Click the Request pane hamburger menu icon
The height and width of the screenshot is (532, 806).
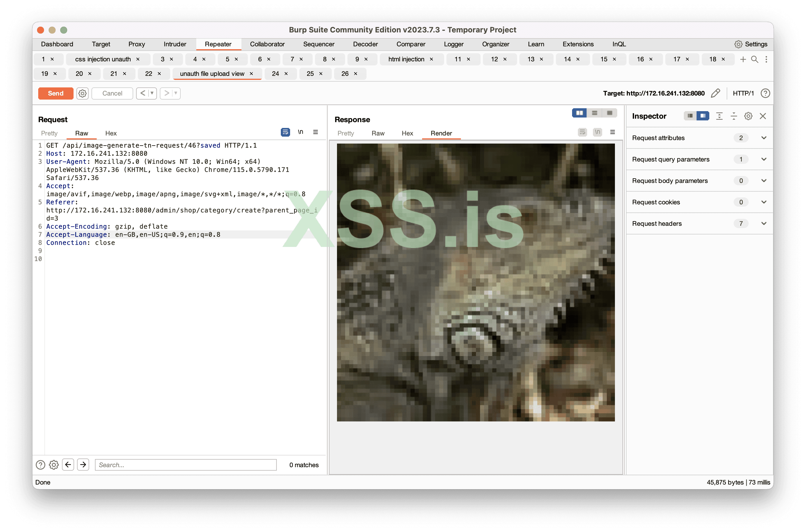315,132
